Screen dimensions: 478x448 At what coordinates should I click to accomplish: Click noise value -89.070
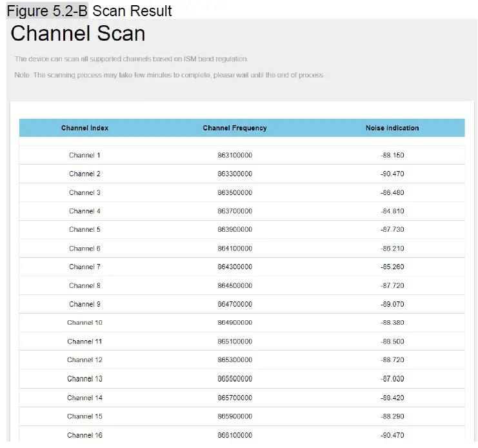point(392,304)
